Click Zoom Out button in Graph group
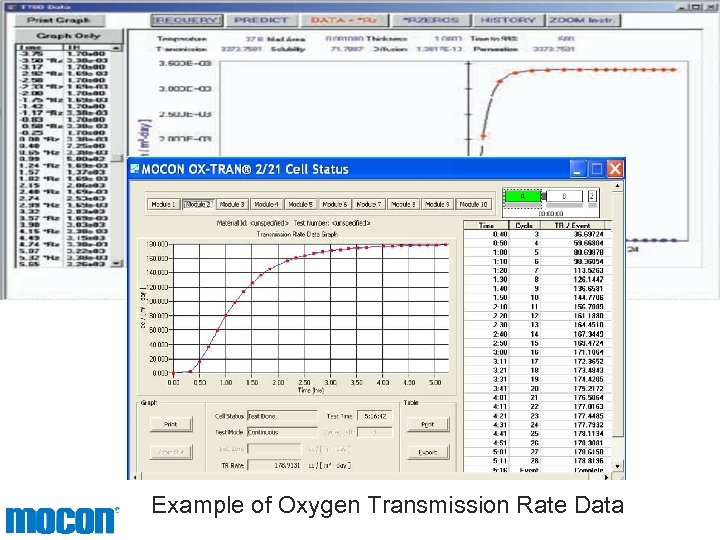The width and height of the screenshot is (720, 540). pyautogui.click(x=171, y=452)
